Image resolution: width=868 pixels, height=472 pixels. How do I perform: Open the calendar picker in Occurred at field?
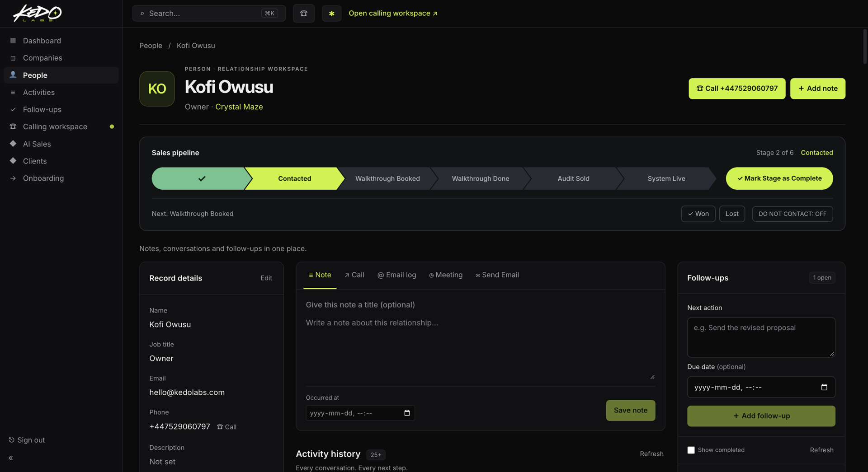pyautogui.click(x=407, y=413)
